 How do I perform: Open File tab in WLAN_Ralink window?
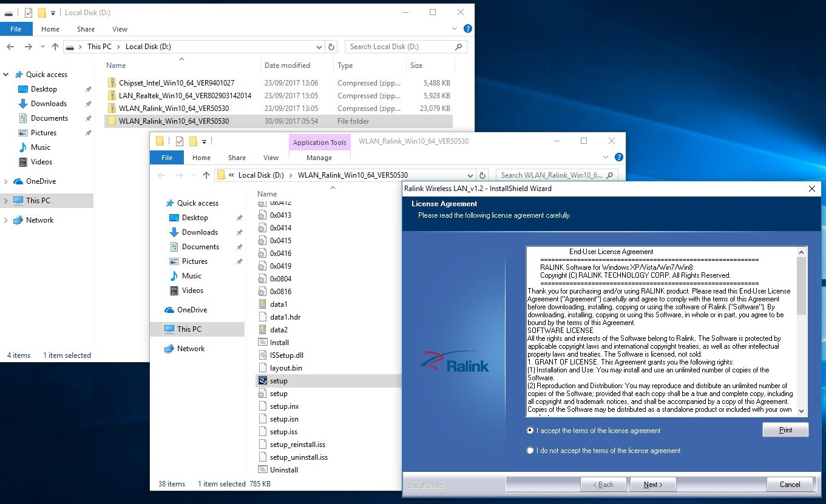click(x=167, y=158)
